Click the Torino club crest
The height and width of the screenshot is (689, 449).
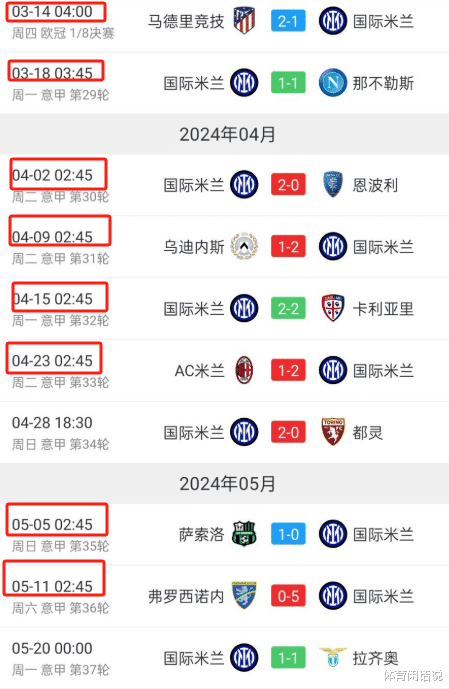[333, 432]
